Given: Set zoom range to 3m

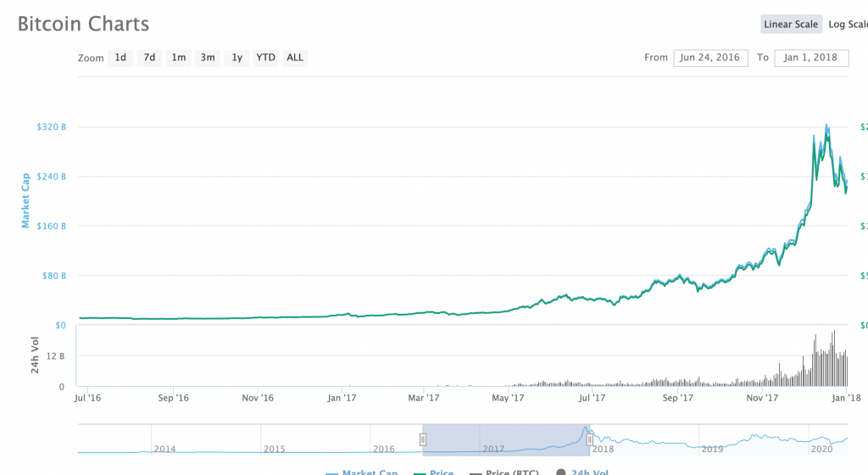Looking at the screenshot, I should click(x=208, y=58).
